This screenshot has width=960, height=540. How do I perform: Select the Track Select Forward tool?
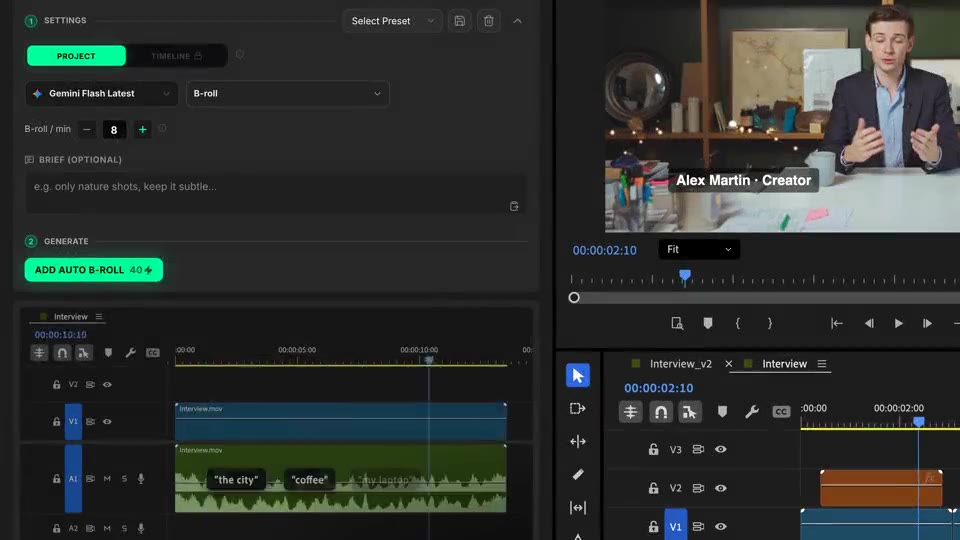coord(578,408)
